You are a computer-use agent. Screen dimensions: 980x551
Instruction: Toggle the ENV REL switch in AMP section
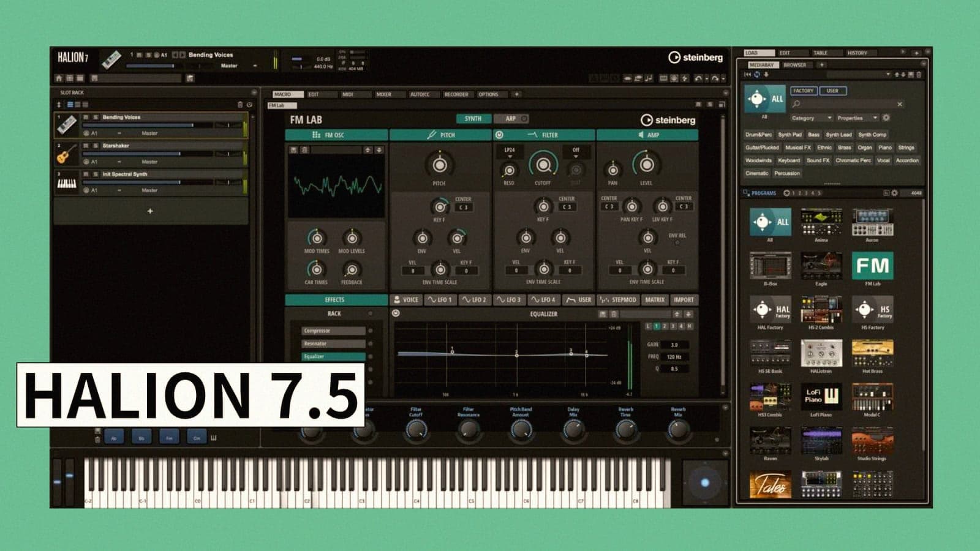click(677, 243)
